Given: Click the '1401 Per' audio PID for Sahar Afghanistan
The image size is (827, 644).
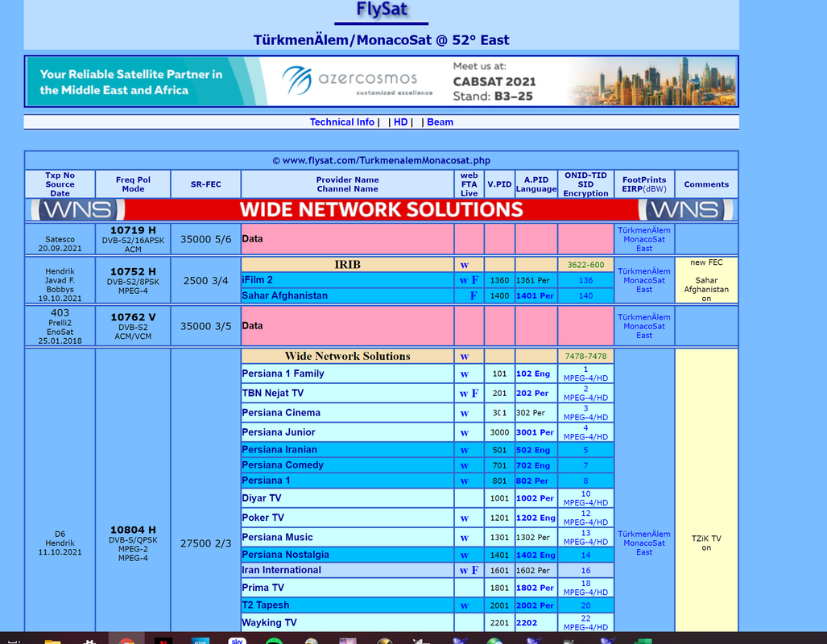Looking at the screenshot, I should point(535,296).
